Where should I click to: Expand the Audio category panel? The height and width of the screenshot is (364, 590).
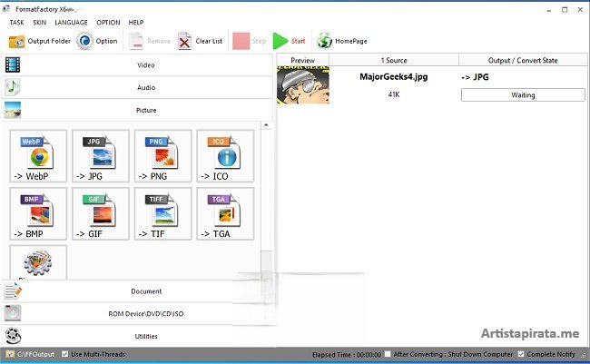pyautogui.click(x=137, y=87)
